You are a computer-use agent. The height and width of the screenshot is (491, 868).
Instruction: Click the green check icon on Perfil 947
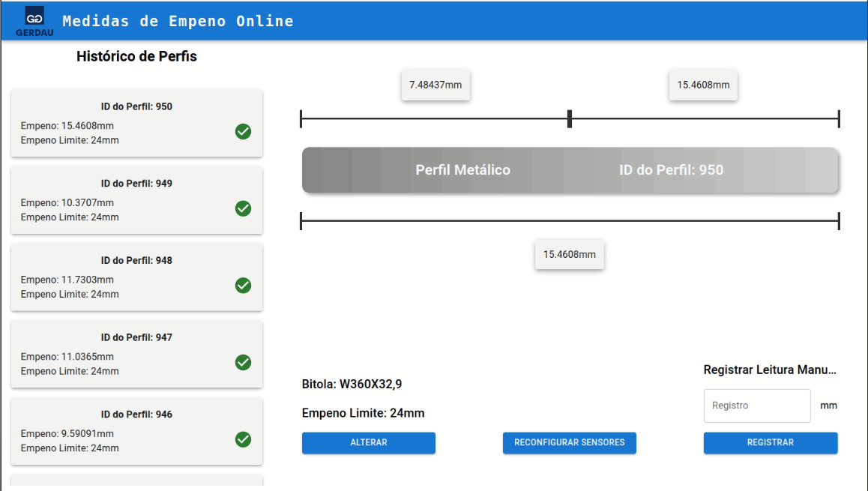pyautogui.click(x=243, y=363)
